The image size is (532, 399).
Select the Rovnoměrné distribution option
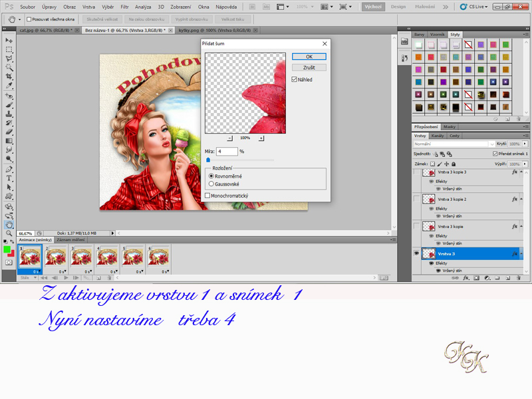[x=211, y=176]
